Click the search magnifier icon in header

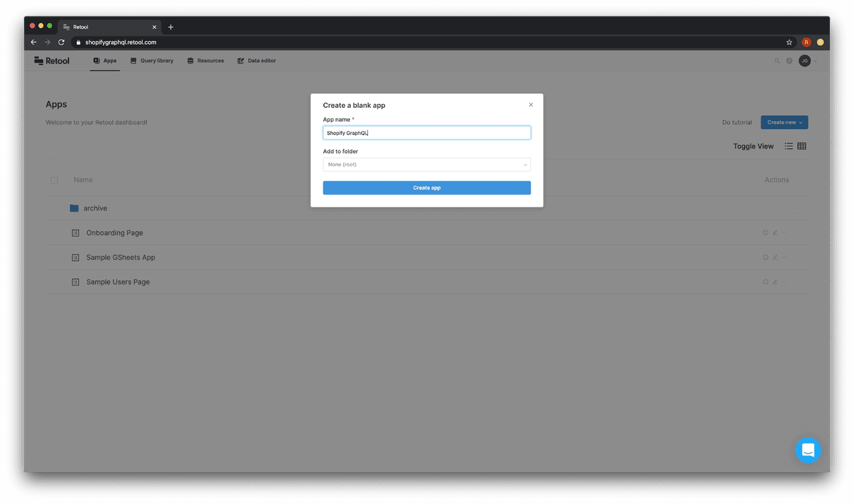pyautogui.click(x=777, y=61)
